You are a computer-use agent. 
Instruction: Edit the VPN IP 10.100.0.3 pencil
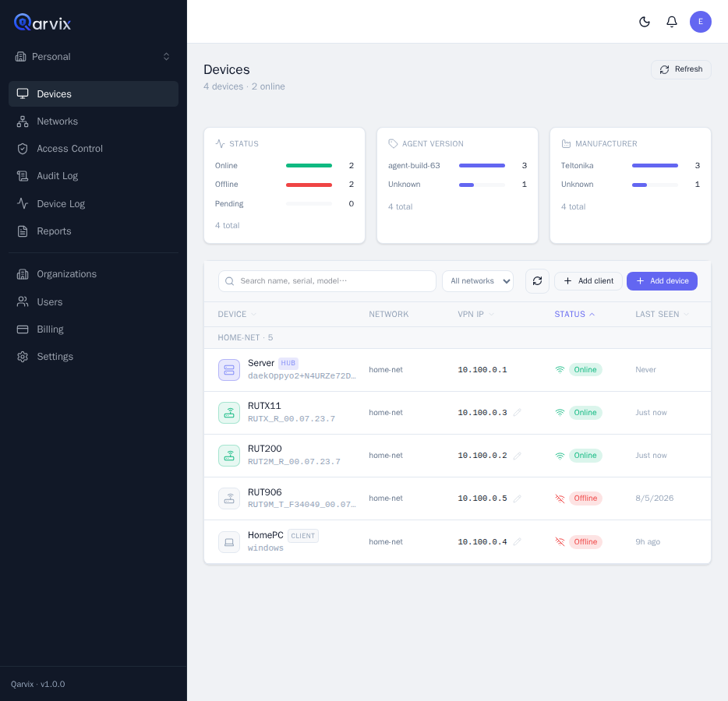(518, 413)
